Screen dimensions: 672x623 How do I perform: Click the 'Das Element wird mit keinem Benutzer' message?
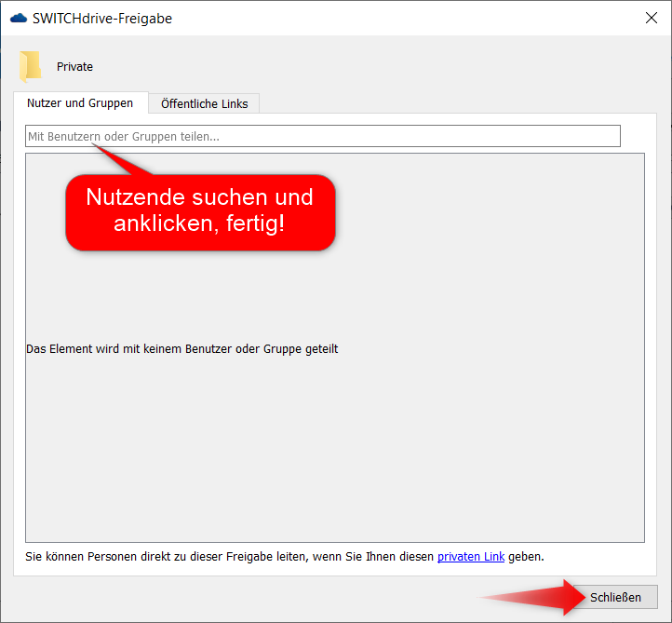[x=181, y=349]
